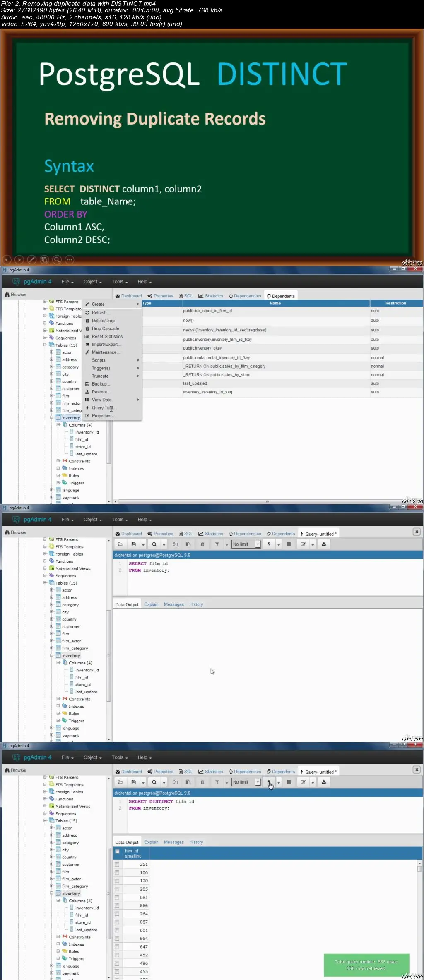Open File menu in the context-menu pgAdmin window
Viewport: 424px width, 980px height.
click(x=67, y=282)
